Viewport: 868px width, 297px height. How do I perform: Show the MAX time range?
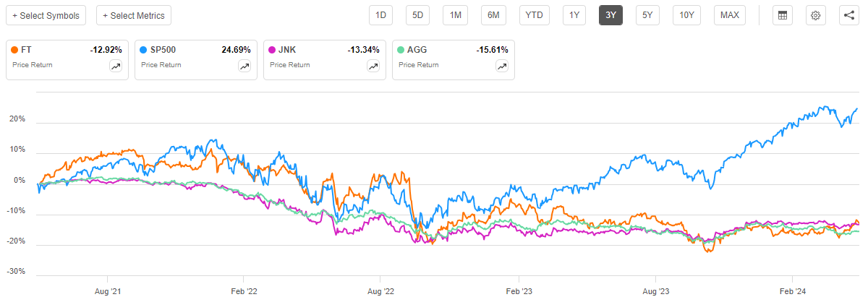(x=730, y=15)
